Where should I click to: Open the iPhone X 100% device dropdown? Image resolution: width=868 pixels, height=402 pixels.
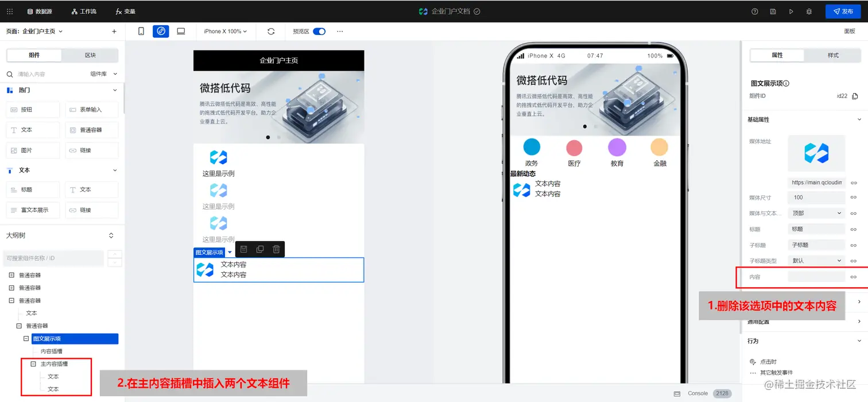pyautogui.click(x=225, y=32)
